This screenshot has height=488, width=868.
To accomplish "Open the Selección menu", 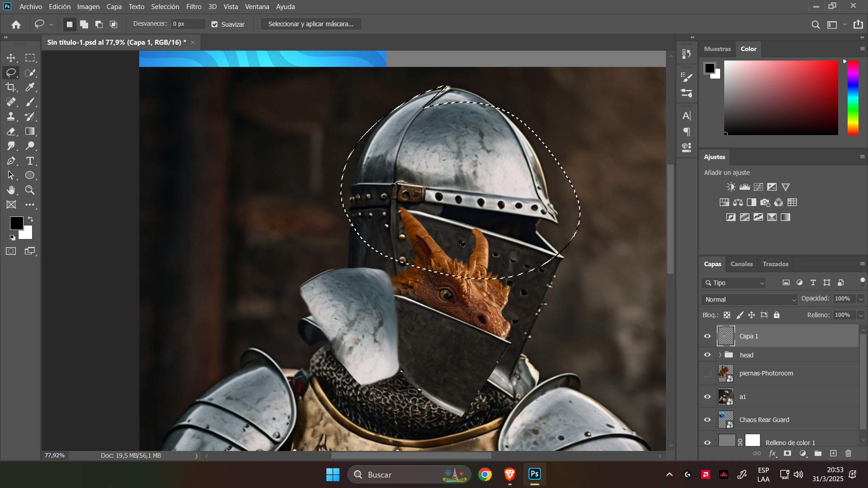I will pyautogui.click(x=165, y=7).
